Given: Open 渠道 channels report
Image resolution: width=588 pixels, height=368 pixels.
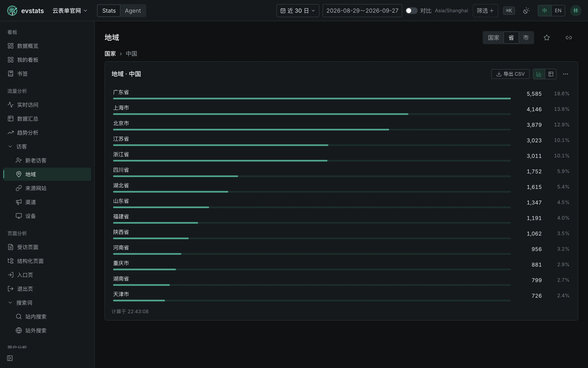Looking at the screenshot, I should click(x=47, y=202).
